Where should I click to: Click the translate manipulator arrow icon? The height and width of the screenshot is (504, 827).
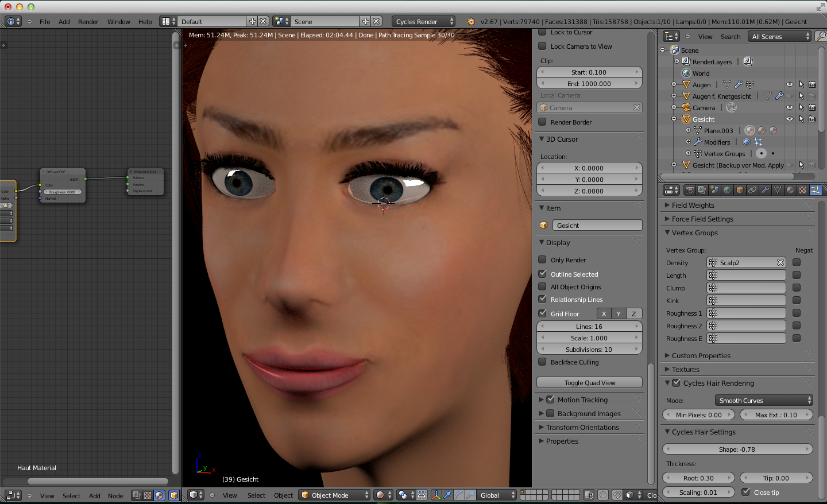447,495
